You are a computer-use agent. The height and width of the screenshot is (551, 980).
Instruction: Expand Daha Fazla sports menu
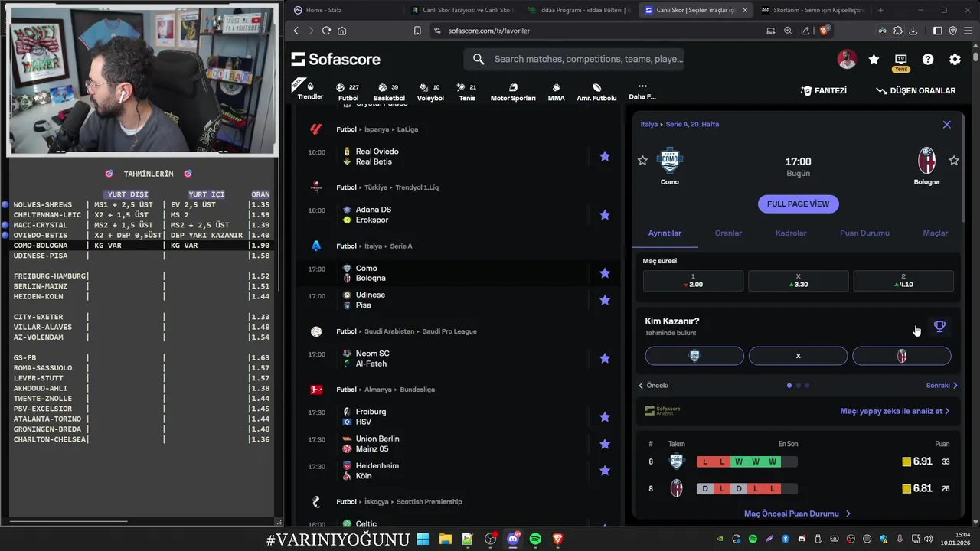coord(642,92)
